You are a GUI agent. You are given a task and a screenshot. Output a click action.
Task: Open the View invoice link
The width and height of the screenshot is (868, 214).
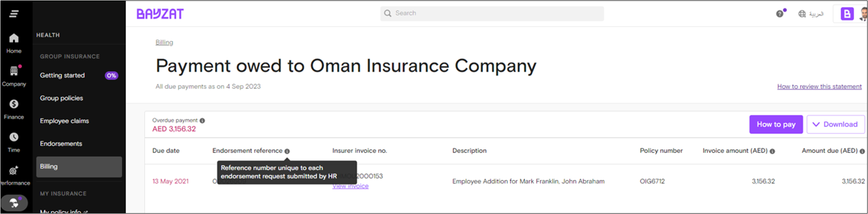[x=350, y=186]
